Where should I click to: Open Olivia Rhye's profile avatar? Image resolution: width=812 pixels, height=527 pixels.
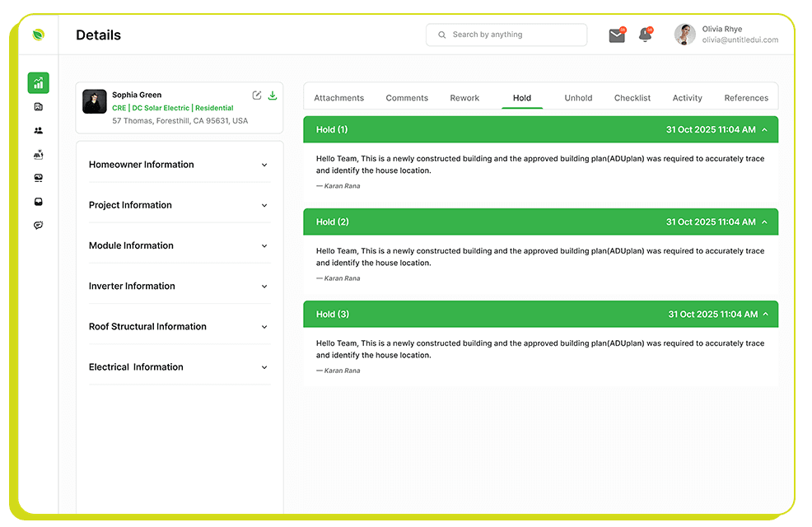tap(684, 35)
